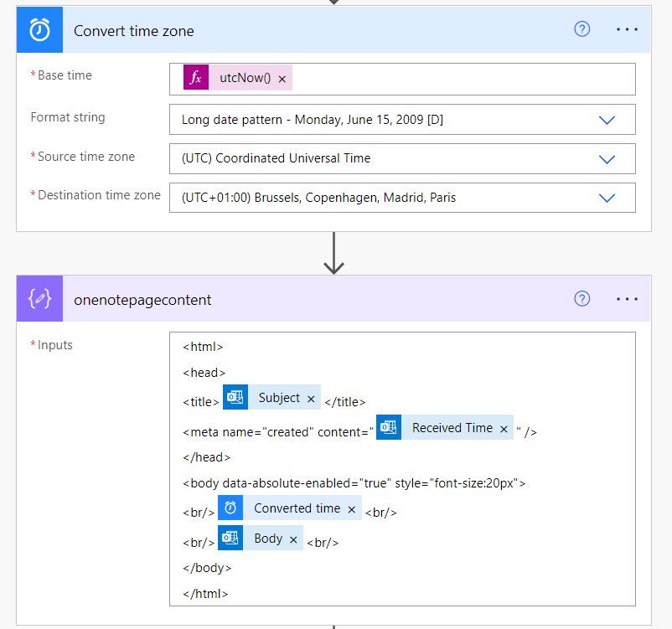Click the Outlook icon on Received Time token
This screenshot has height=629, width=672.
pos(389,427)
